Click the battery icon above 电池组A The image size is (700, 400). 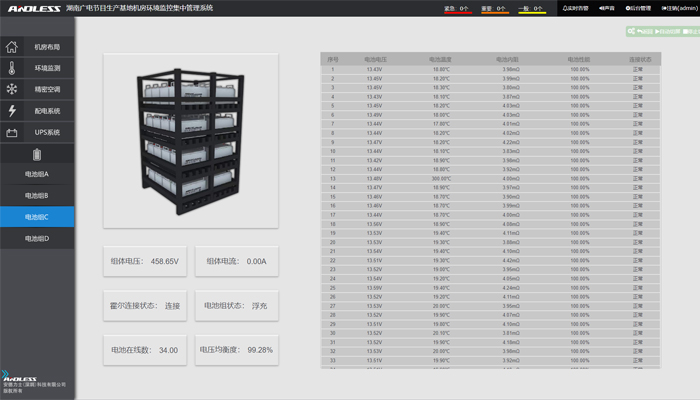tap(37, 154)
